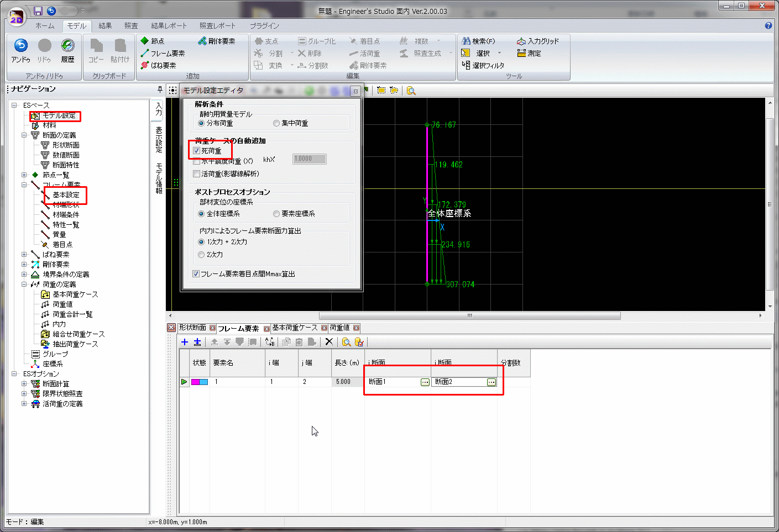The height and width of the screenshot is (532, 779).
Task: Save using the quick access floppy icon
Action: coord(38,11)
